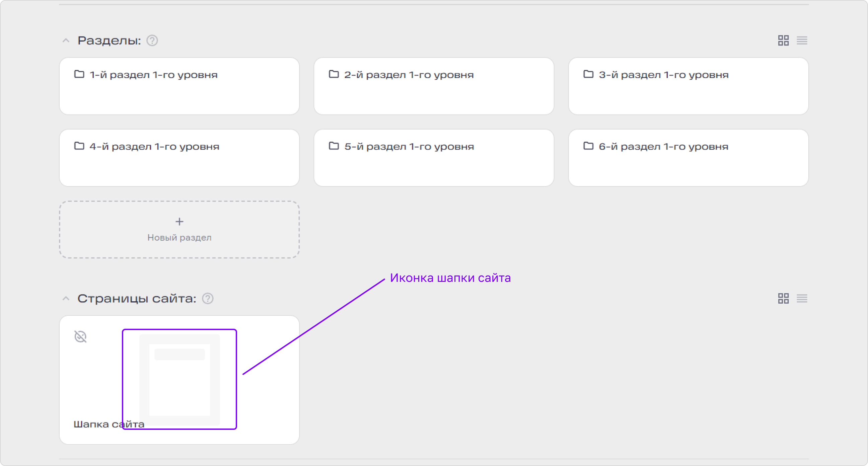The width and height of the screenshot is (868, 466).
Task: Switch Разделы to grid view
Action: click(783, 41)
